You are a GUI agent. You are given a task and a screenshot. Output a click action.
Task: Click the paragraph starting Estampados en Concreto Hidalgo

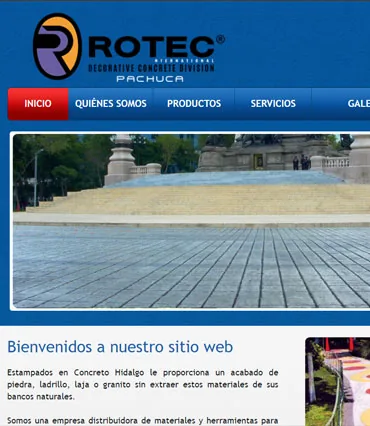(x=143, y=384)
